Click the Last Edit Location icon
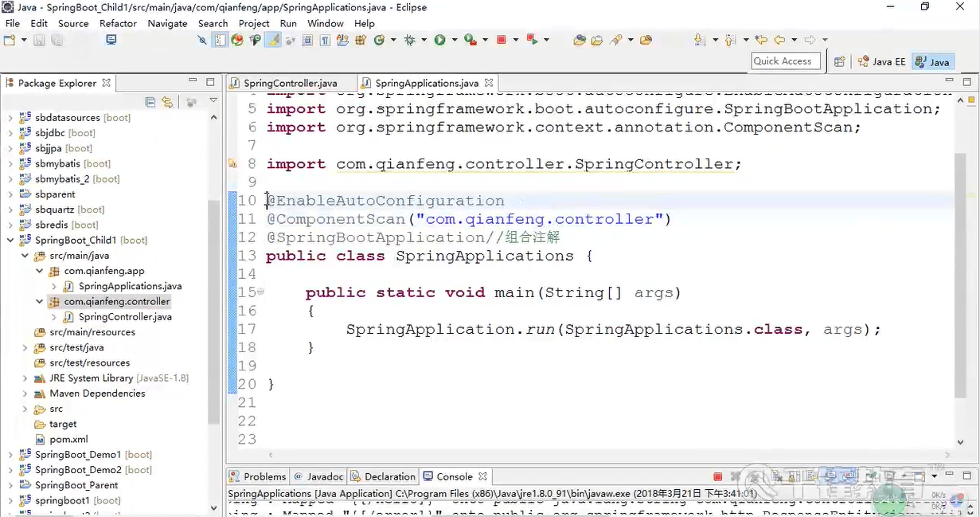 761,40
